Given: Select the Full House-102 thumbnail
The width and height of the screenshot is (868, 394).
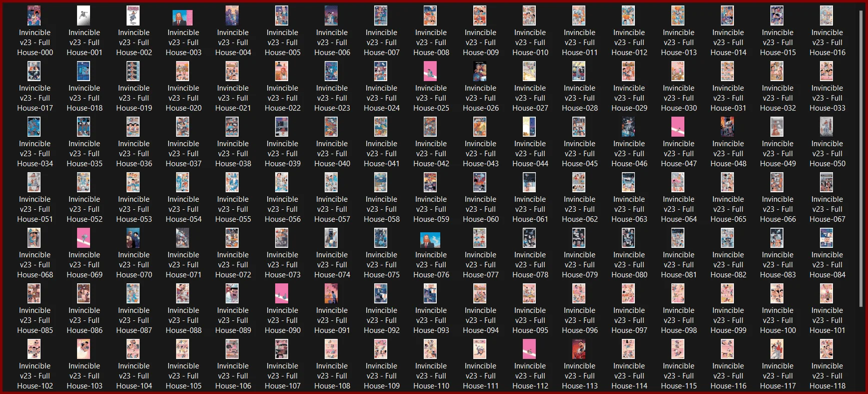Looking at the screenshot, I should pyautogui.click(x=34, y=349).
